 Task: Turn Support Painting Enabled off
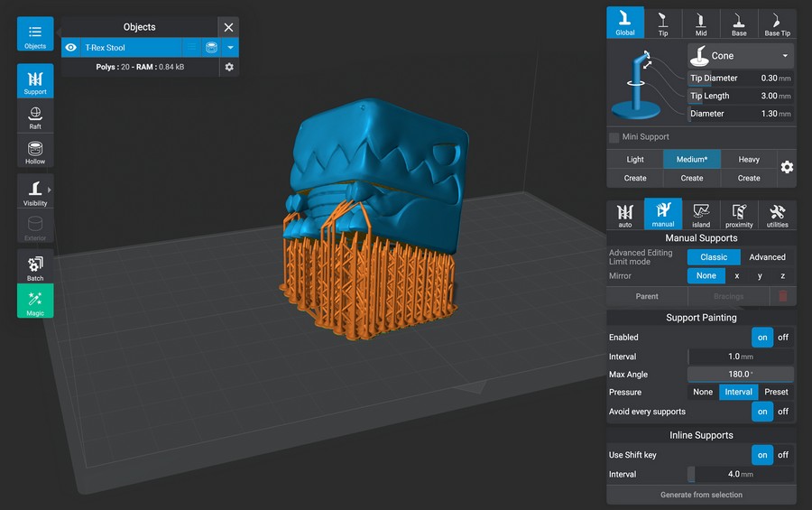pos(783,338)
